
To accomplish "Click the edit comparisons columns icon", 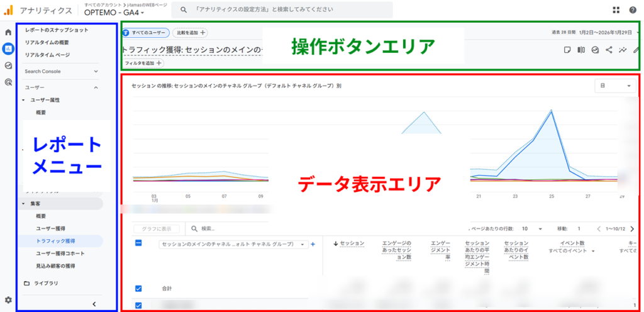I will 581,50.
